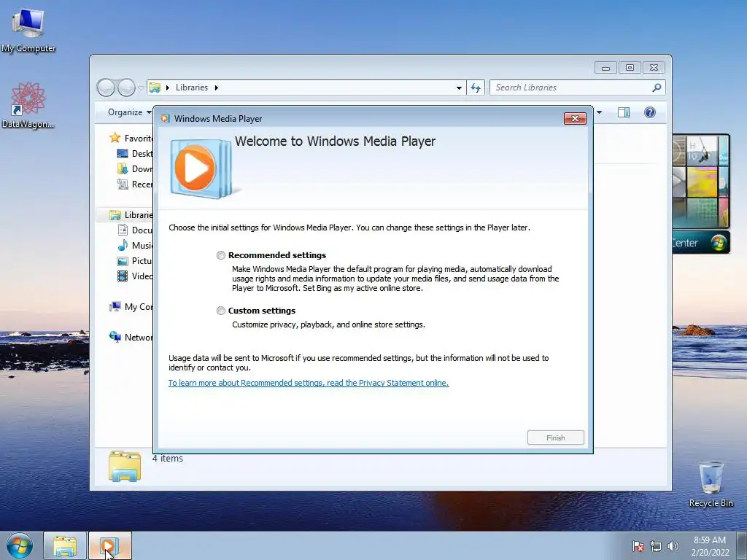Select Videos library in navigation pane
Image resolution: width=747 pixels, height=560 pixels.
[x=135, y=276]
